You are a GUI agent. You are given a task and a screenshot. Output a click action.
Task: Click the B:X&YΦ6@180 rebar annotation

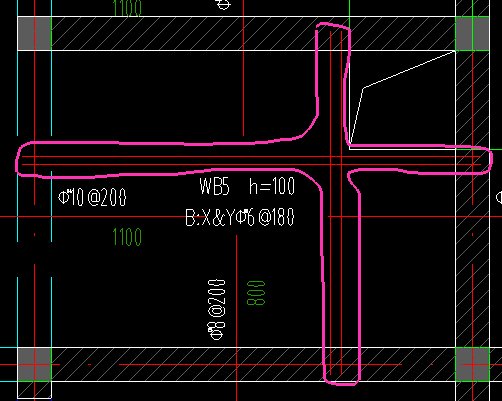pyautogui.click(x=240, y=217)
